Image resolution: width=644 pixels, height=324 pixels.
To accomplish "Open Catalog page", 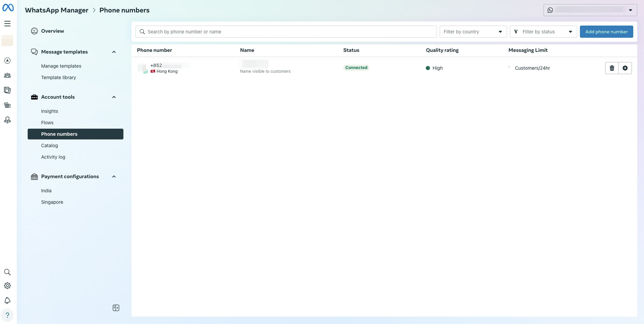I will click(50, 145).
